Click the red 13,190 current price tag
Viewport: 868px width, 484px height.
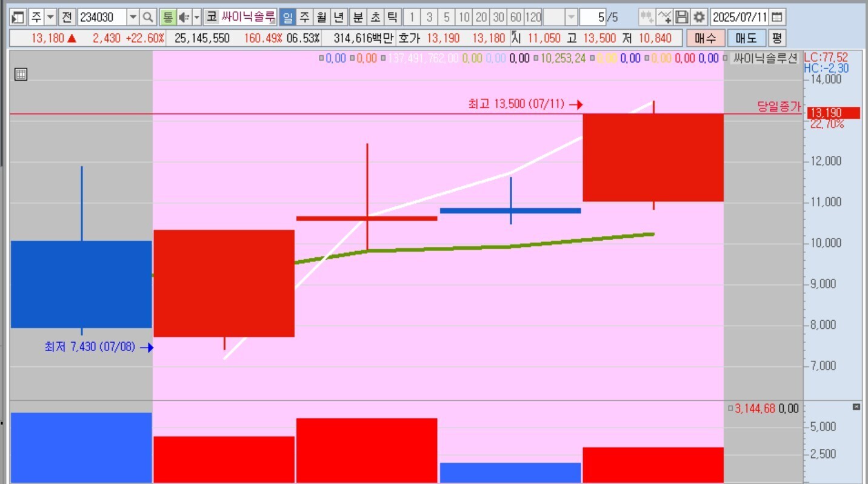(834, 113)
